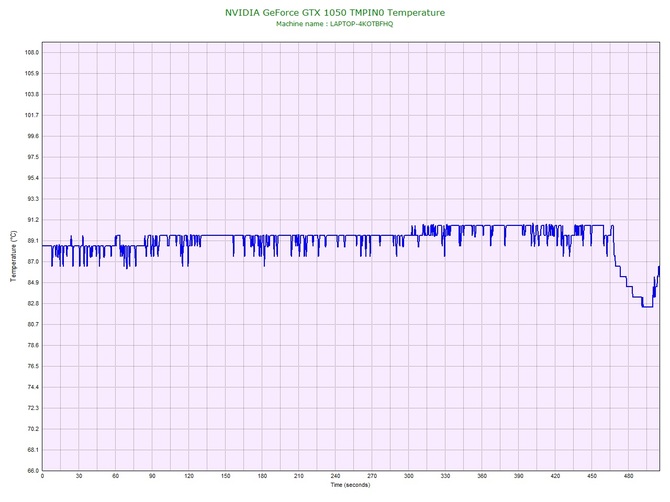Click the 30 tick on time axis

click(79, 476)
